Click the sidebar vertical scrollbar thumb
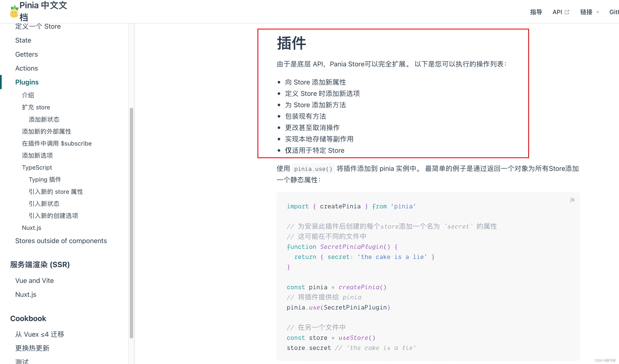Viewport: 619px width, 364px height. point(131,223)
